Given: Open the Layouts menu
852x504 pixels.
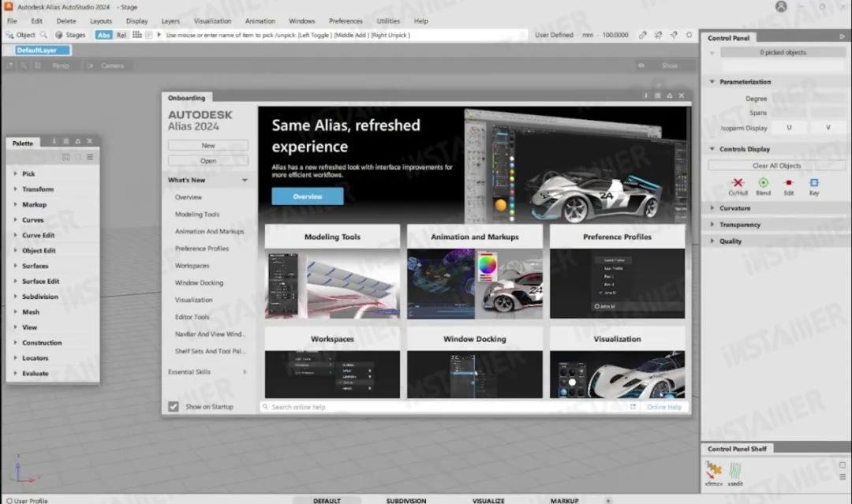Looking at the screenshot, I should (100, 21).
